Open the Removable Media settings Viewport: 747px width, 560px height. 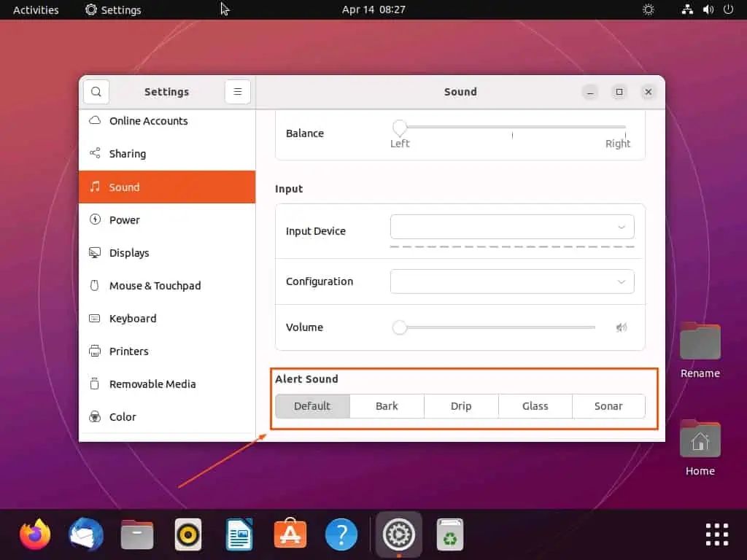click(x=167, y=384)
